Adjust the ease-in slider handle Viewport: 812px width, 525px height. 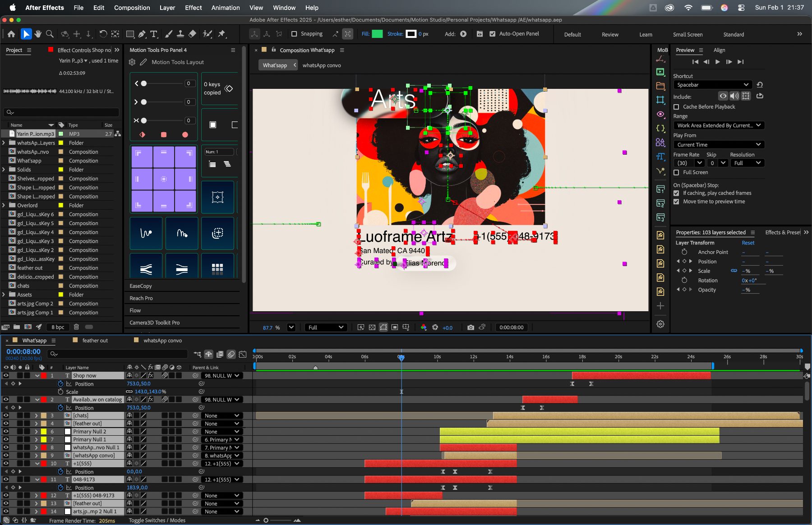coord(144,83)
